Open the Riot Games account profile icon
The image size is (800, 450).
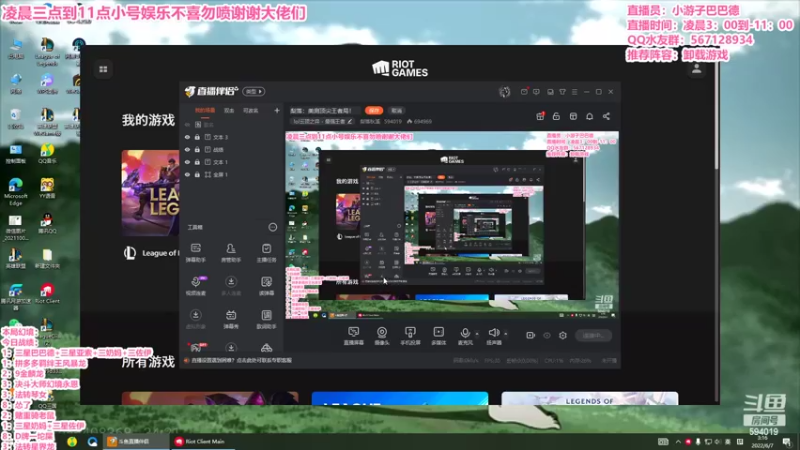click(x=696, y=69)
